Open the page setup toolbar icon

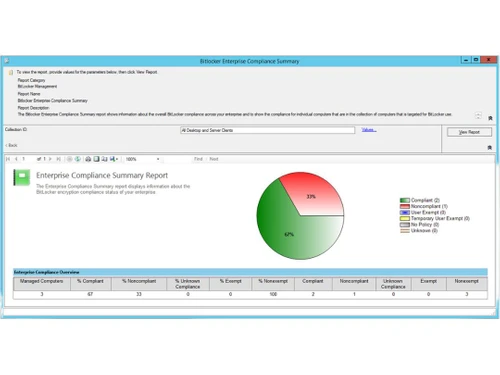click(x=104, y=159)
